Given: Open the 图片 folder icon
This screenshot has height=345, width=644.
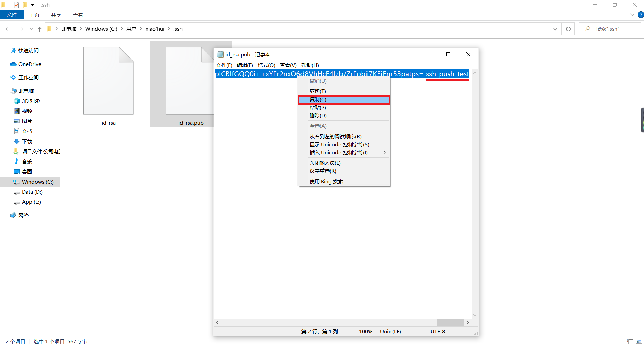Looking at the screenshot, I should [17, 121].
